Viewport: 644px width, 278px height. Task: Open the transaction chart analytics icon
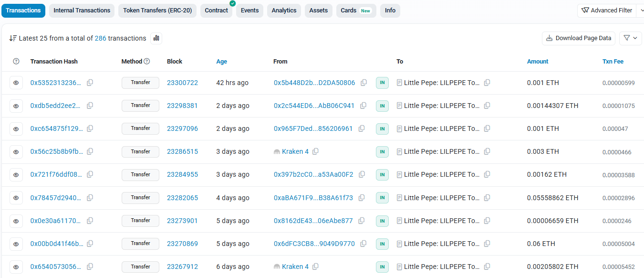[156, 38]
